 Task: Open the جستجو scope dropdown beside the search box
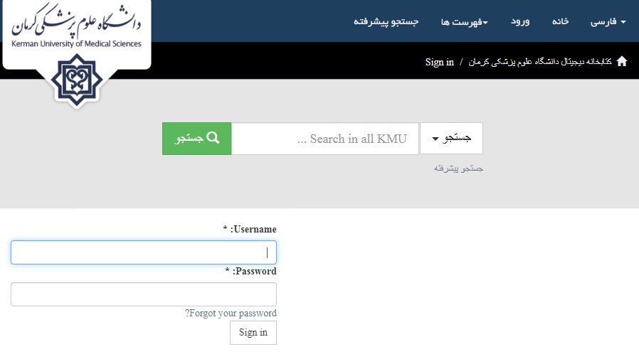(x=451, y=139)
